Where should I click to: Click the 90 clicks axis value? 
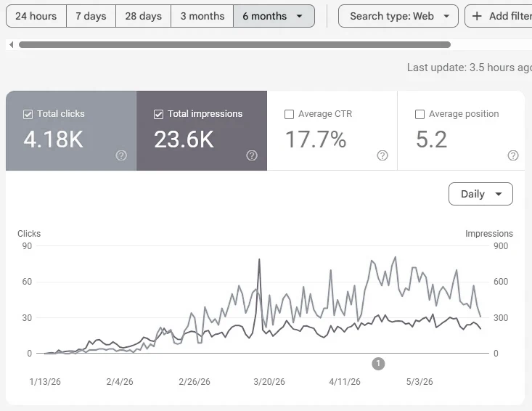(27, 245)
